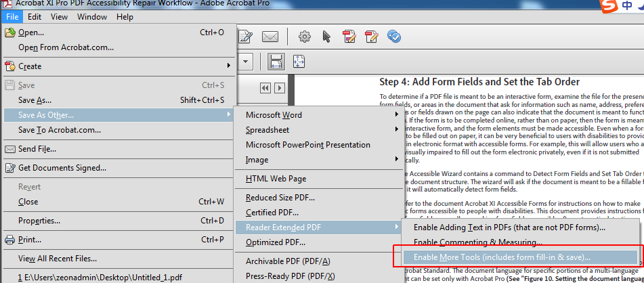Select Save To Acrobat.com...
This screenshot has width=644, height=283.
[x=119, y=130]
